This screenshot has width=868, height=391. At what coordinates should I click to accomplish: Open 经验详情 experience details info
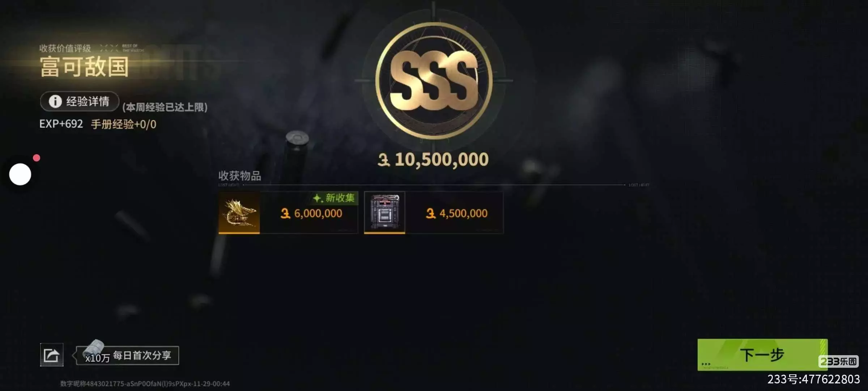pos(80,101)
